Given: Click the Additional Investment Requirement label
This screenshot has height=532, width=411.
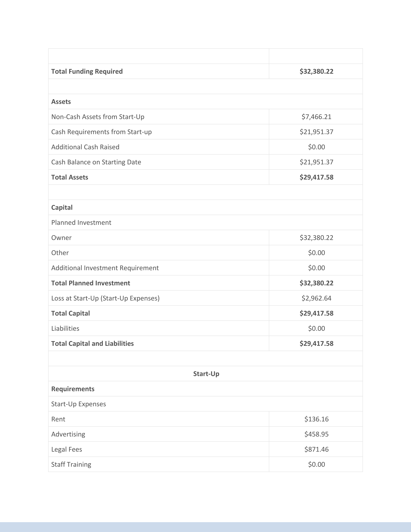Looking at the screenshot, I should 105,268.
